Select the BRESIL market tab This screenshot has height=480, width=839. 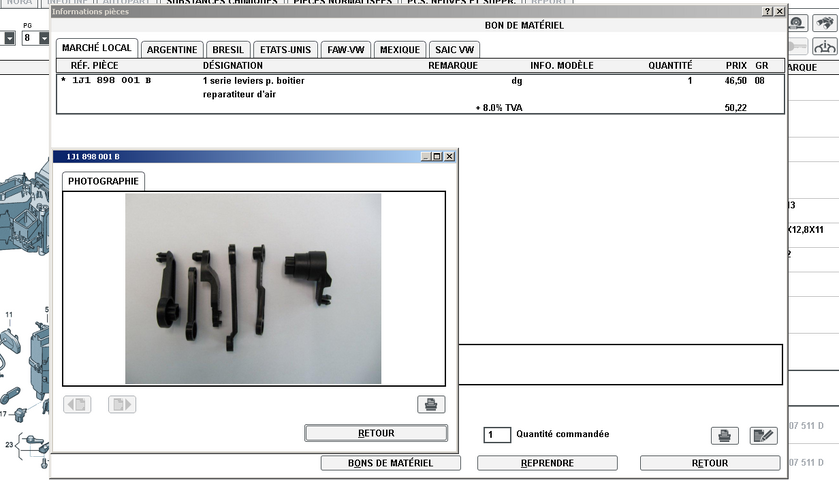228,49
